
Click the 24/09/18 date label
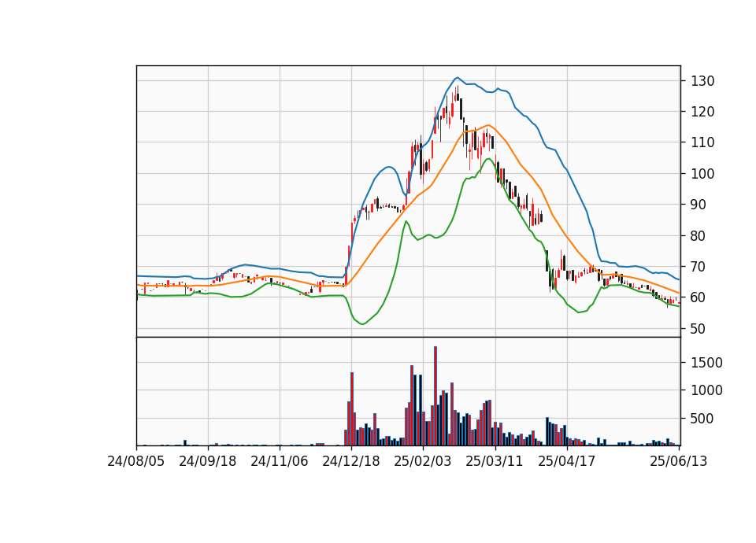coord(207,461)
